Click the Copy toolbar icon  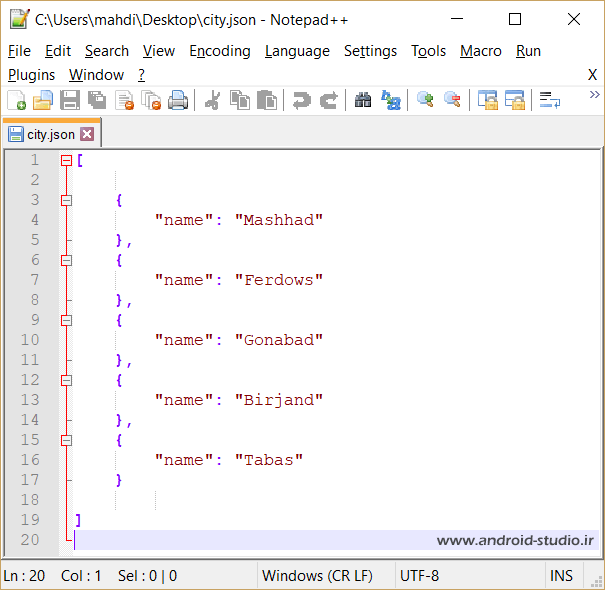240,100
